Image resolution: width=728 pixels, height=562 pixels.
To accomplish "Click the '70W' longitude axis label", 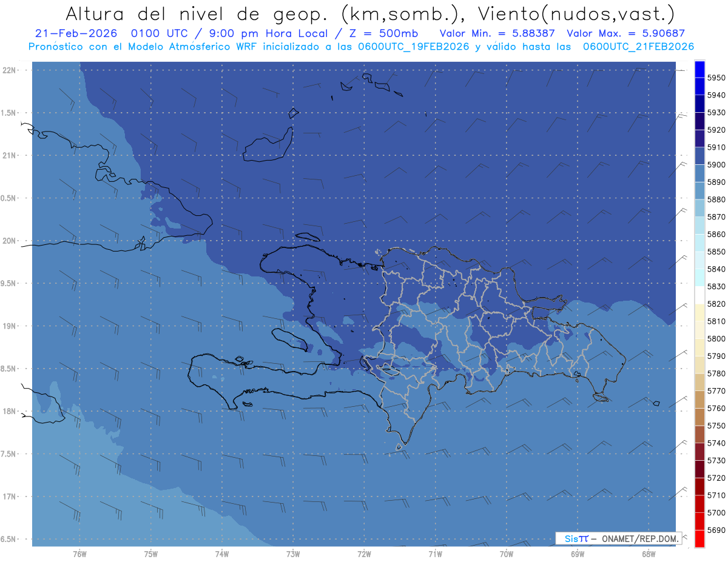I will 507,554.
